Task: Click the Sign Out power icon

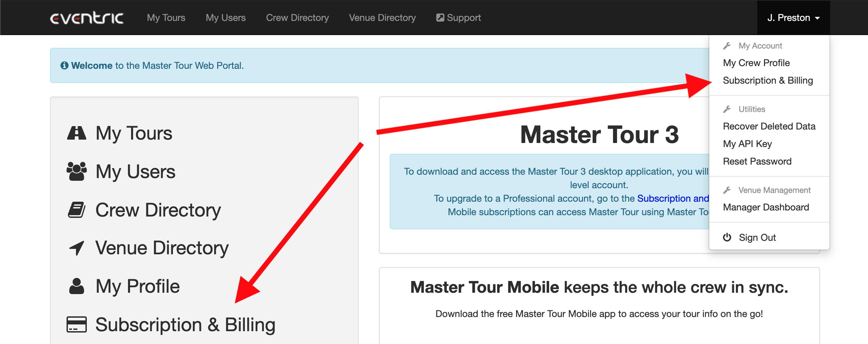Action: coord(727,237)
